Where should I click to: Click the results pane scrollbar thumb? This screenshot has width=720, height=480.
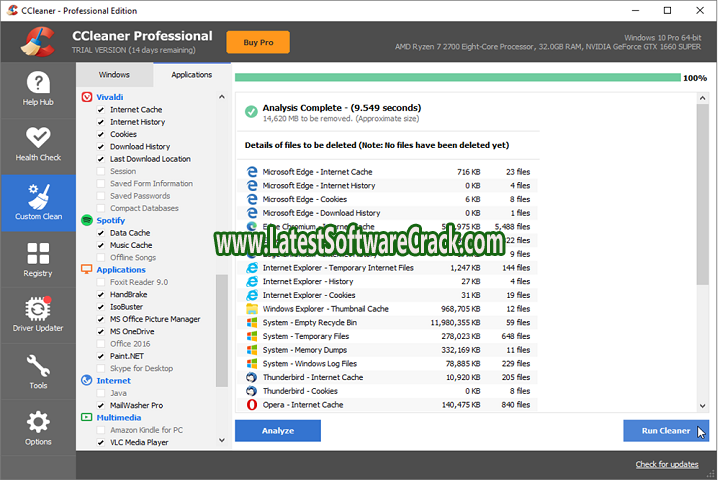click(702, 194)
